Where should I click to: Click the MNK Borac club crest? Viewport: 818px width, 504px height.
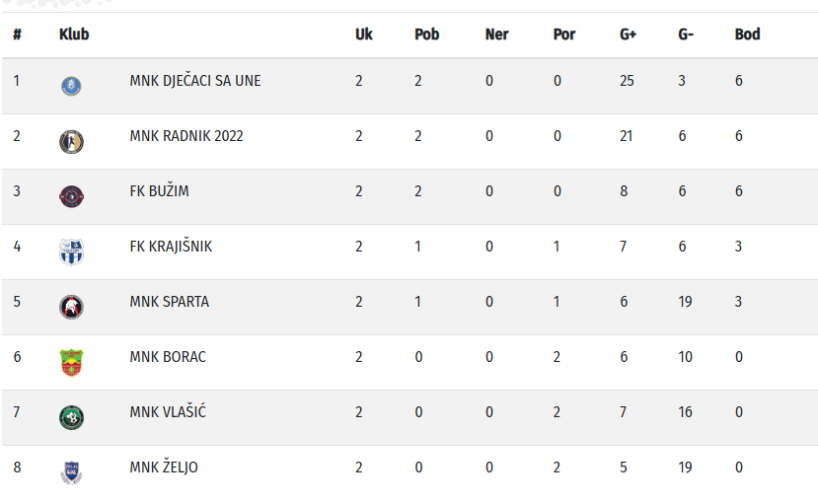[x=71, y=362]
